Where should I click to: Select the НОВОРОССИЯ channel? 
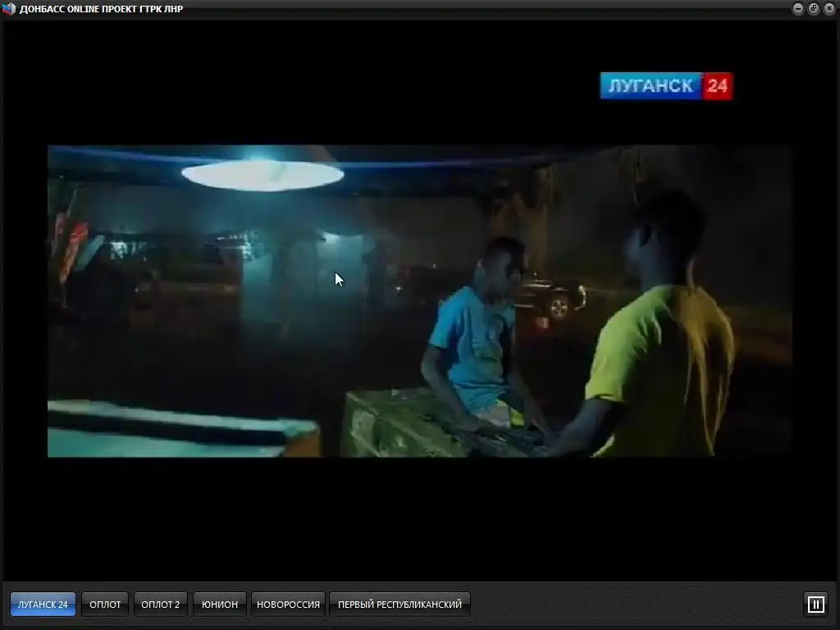288,604
